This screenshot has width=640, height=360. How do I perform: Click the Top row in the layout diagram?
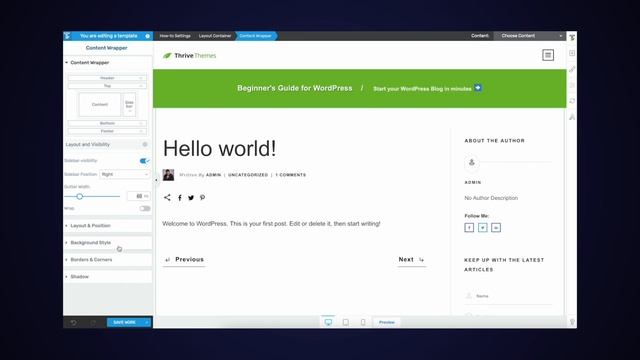(x=107, y=86)
